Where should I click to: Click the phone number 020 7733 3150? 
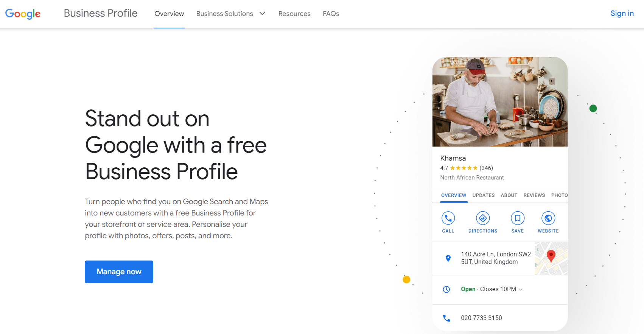coord(481,318)
